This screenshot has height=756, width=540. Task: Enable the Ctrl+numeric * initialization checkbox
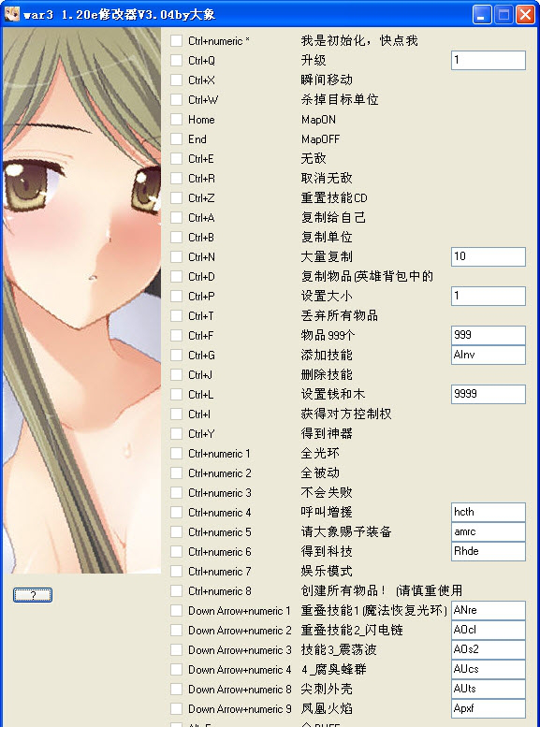pyautogui.click(x=177, y=40)
